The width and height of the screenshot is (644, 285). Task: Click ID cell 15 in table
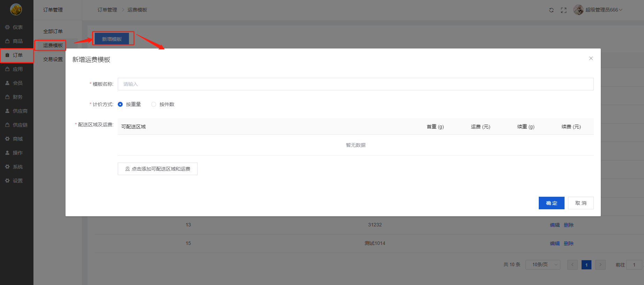[x=188, y=243]
